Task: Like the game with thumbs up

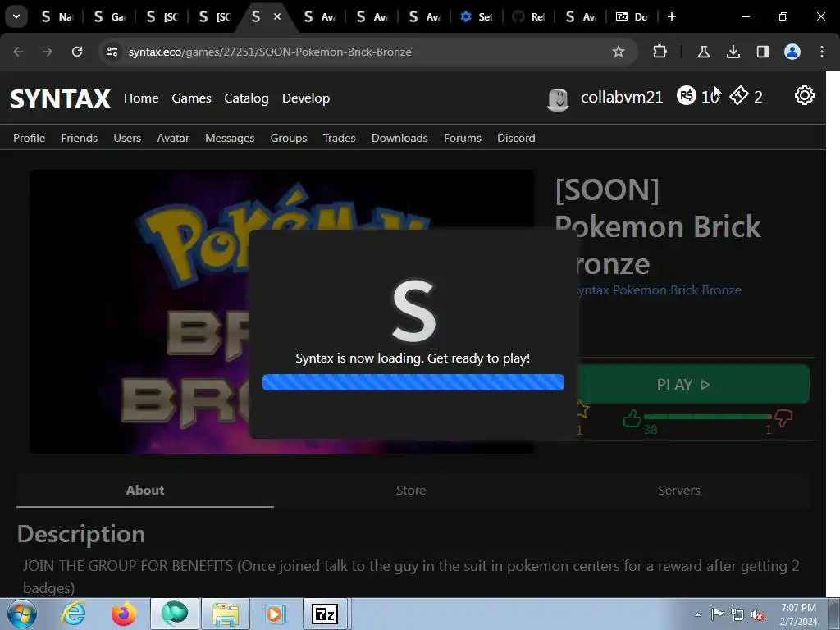Action: 632,418
